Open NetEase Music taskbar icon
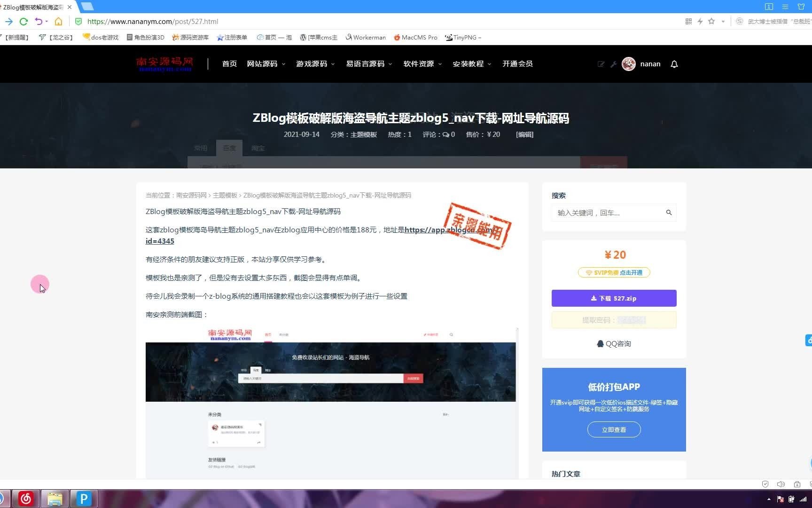812x508 pixels. coord(26,499)
